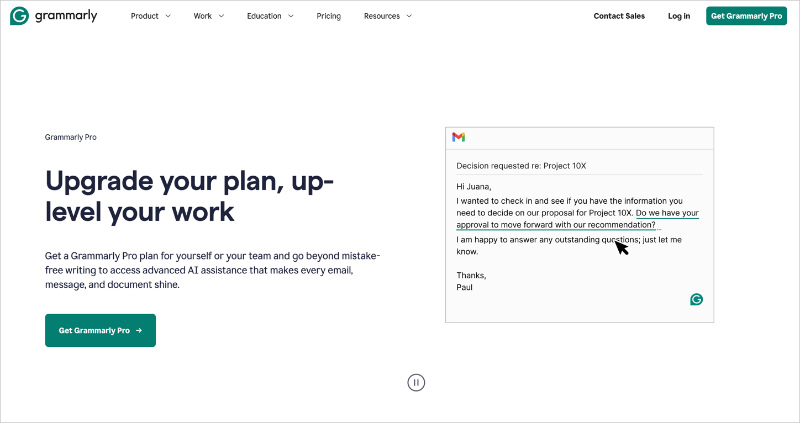Click the 'Thanks,' line in the email
The width and height of the screenshot is (800, 423).
[471, 276]
